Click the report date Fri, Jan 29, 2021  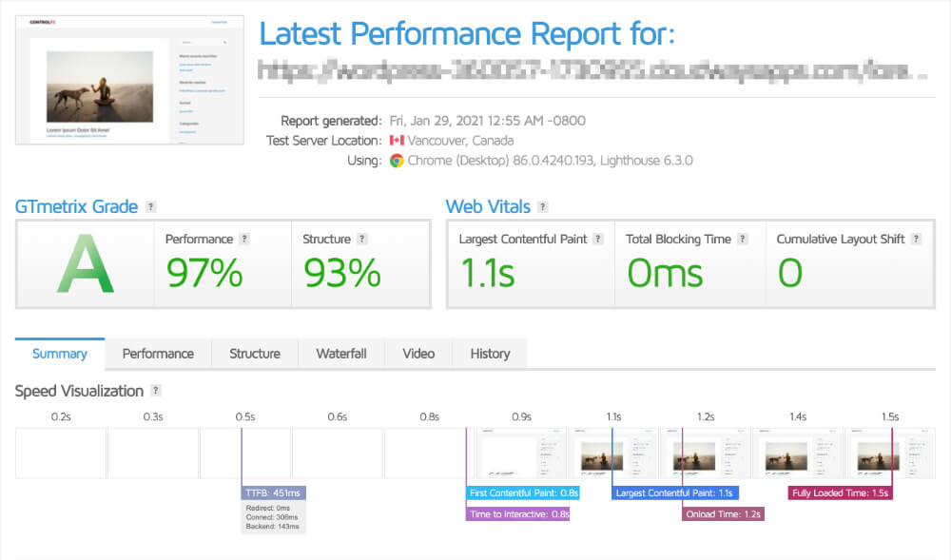click(488, 121)
